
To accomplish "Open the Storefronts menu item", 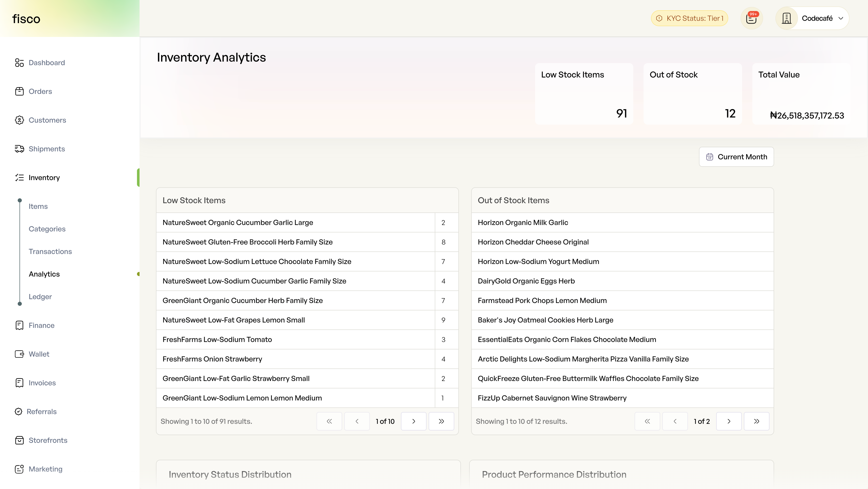I will pos(48,440).
